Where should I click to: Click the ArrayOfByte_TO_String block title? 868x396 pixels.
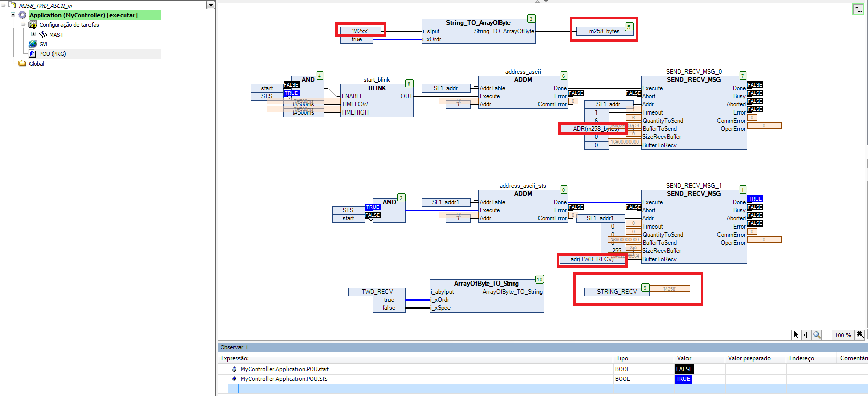[486, 284]
